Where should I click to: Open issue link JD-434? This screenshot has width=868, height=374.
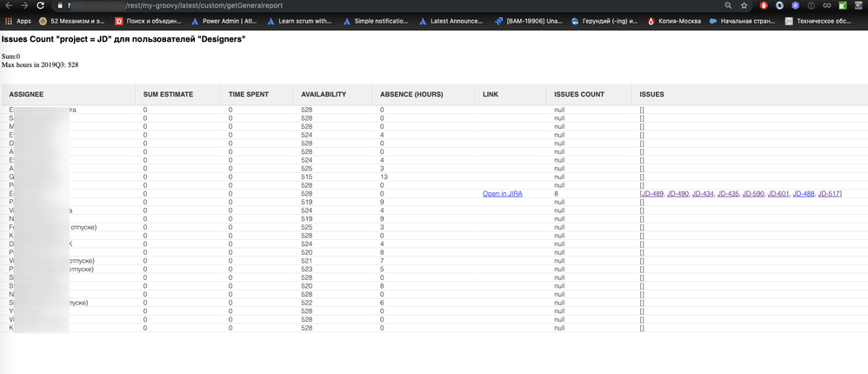point(703,194)
